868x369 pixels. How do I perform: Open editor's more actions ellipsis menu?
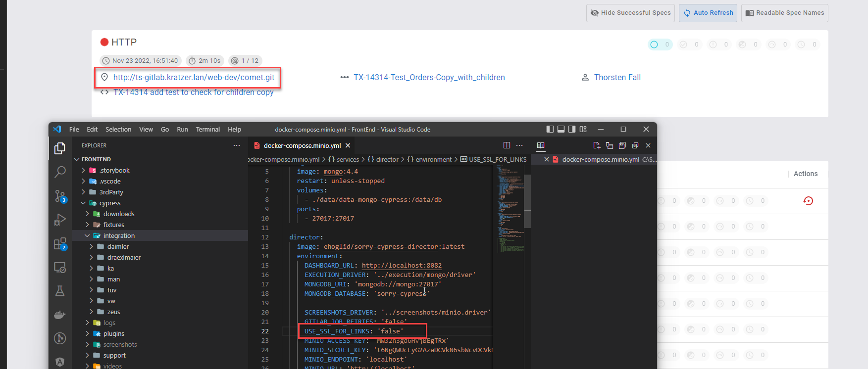[519, 145]
